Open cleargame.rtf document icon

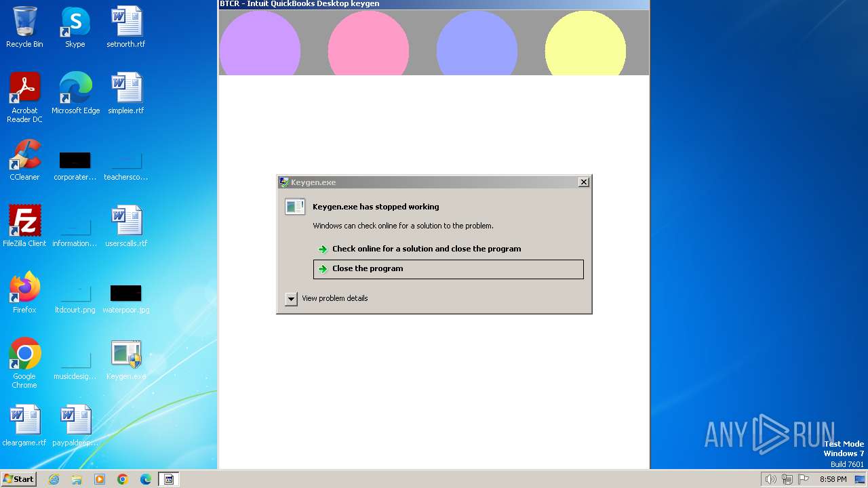point(24,425)
